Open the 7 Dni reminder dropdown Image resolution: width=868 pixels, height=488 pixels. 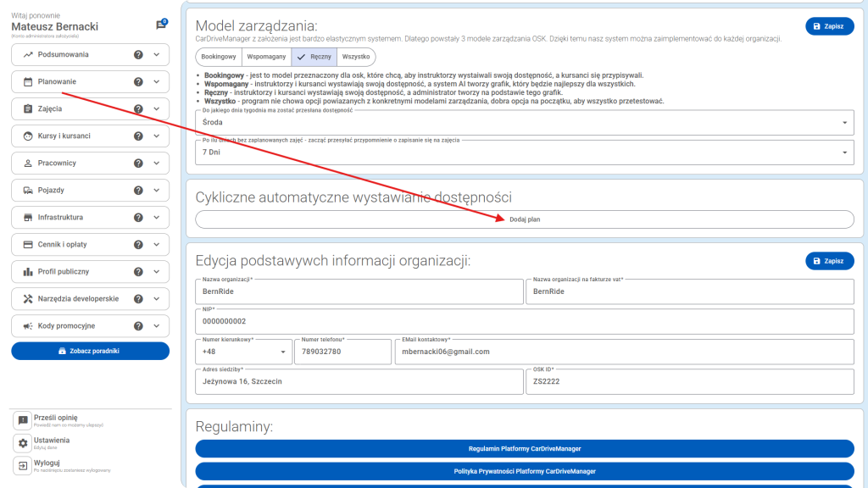point(525,152)
